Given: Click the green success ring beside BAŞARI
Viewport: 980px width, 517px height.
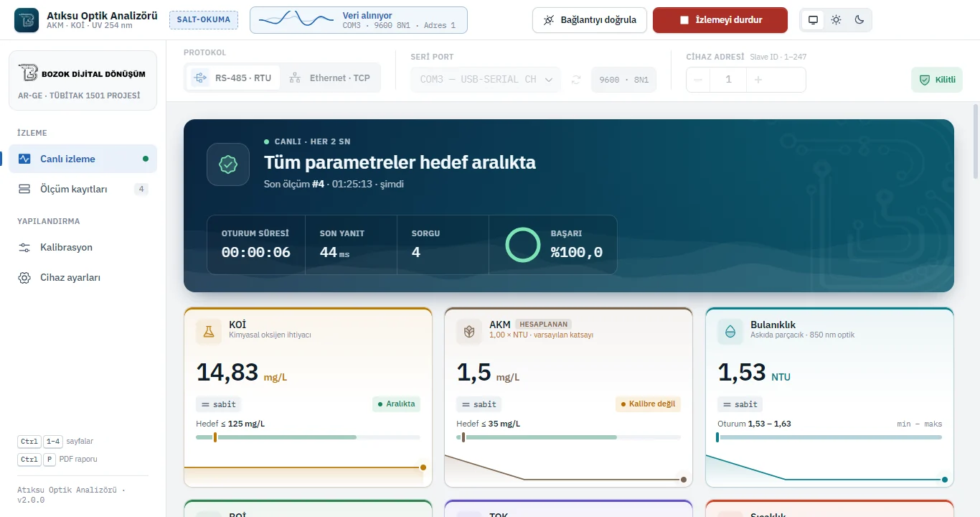Looking at the screenshot, I should click(522, 245).
